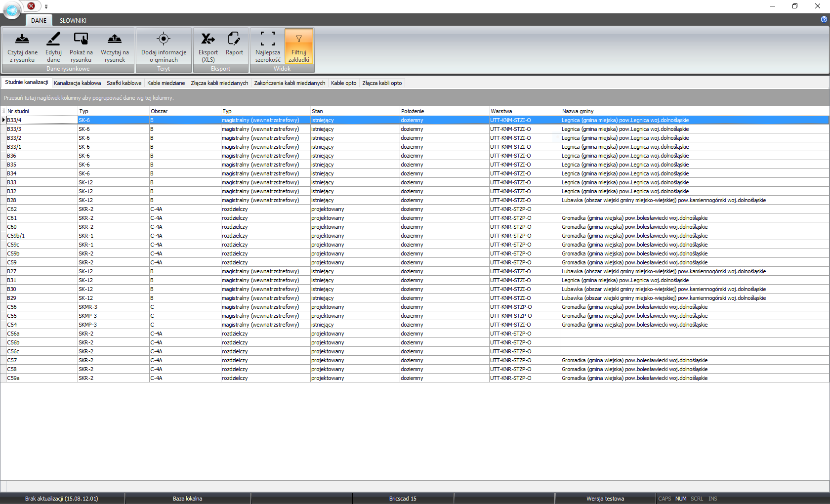Open the Kable opto tab

click(x=343, y=83)
